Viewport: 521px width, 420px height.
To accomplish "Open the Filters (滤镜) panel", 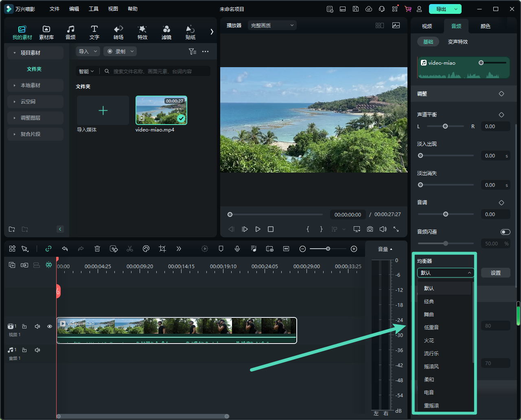I will point(166,32).
